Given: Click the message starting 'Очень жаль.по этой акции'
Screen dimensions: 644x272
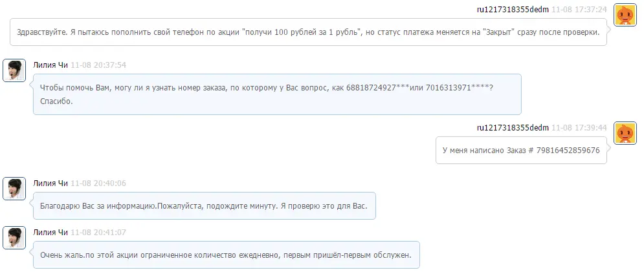Looking at the screenshot, I should click(x=227, y=255).
